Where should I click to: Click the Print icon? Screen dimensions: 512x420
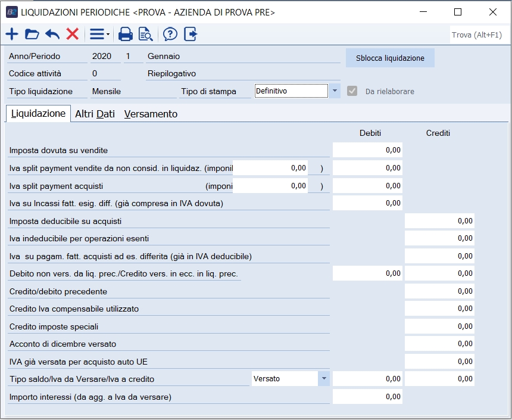coord(125,35)
